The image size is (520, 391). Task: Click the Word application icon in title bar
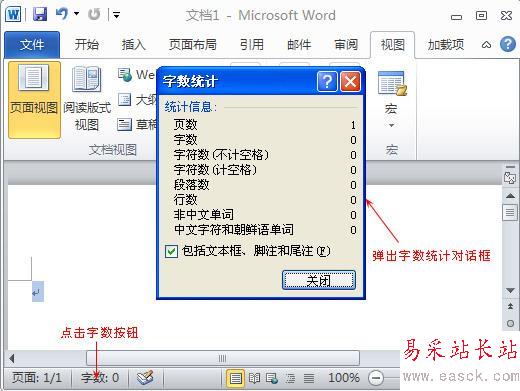(x=13, y=15)
